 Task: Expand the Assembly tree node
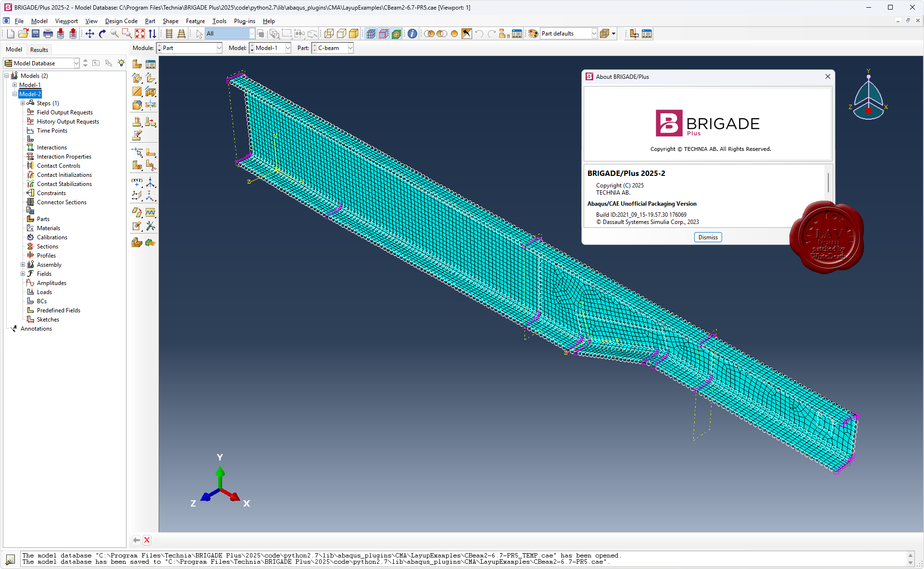click(x=23, y=265)
